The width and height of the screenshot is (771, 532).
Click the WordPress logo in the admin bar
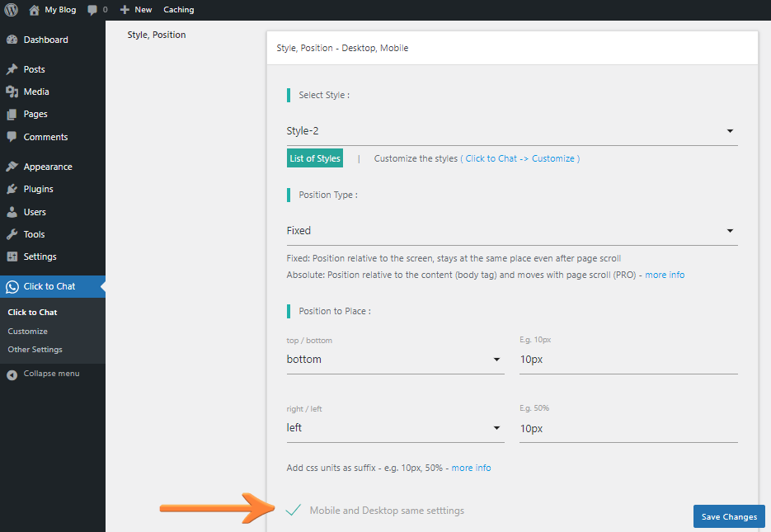click(x=9, y=9)
